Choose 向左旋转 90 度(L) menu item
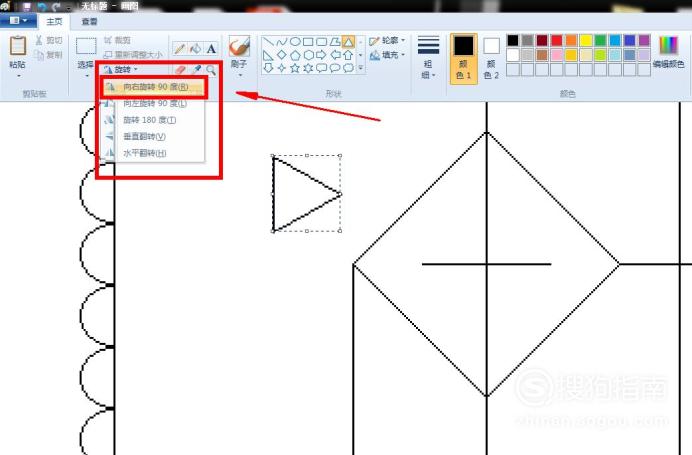The image size is (692, 455). point(153,103)
